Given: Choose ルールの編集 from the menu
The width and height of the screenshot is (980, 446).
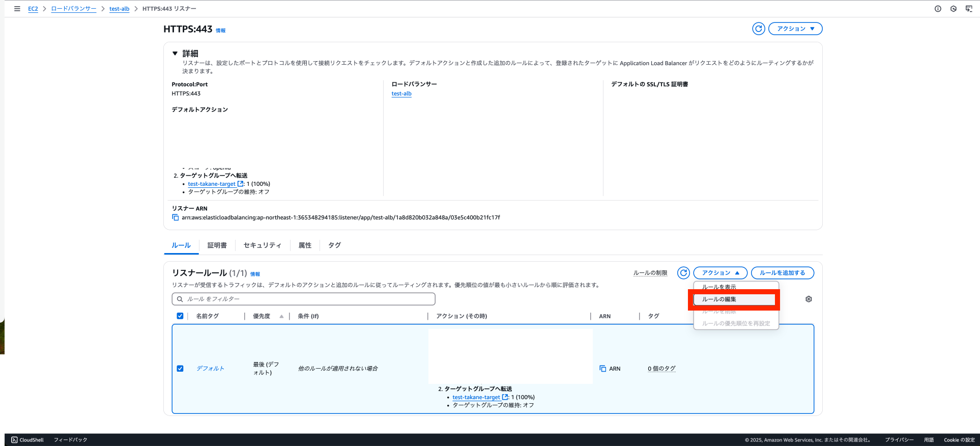Looking at the screenshot, I should 734,299.
